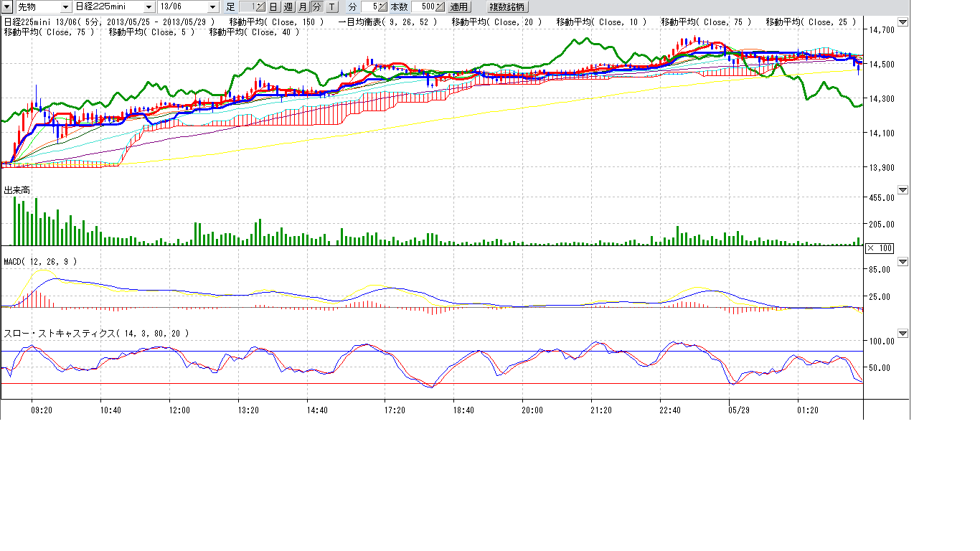The image size is (980, 551).
Task: Click the T (tick) chart button
Action: pos(331,6)
